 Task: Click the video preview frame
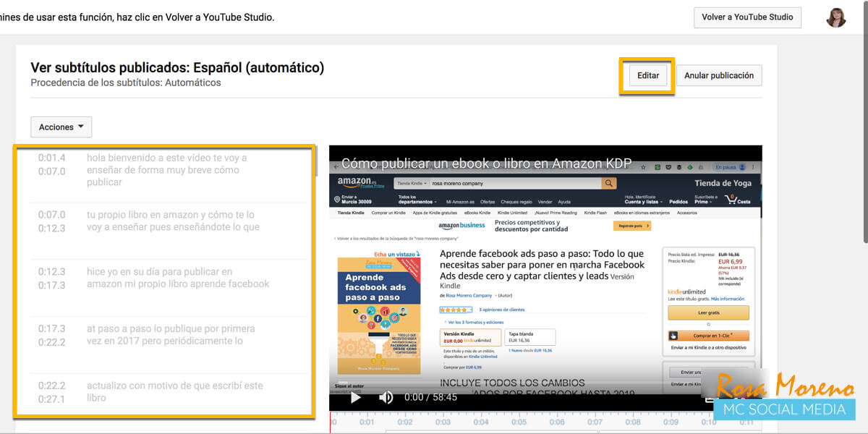click(545, 278)
